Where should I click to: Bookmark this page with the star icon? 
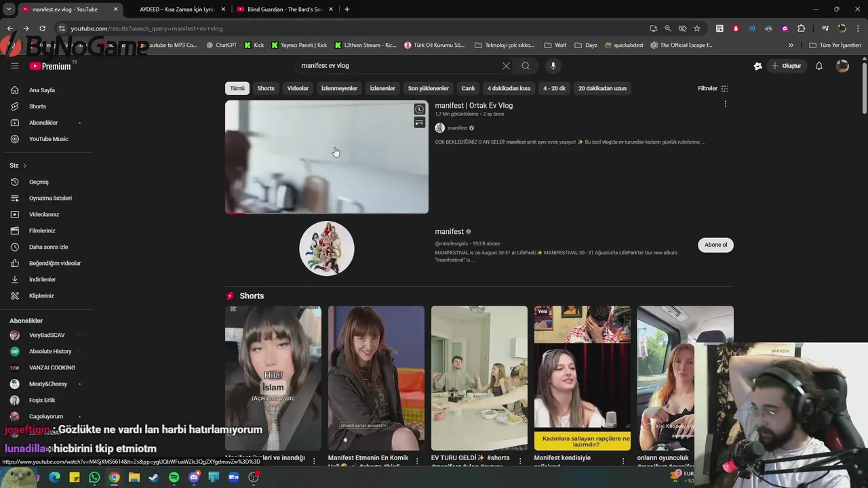point(697,28)
